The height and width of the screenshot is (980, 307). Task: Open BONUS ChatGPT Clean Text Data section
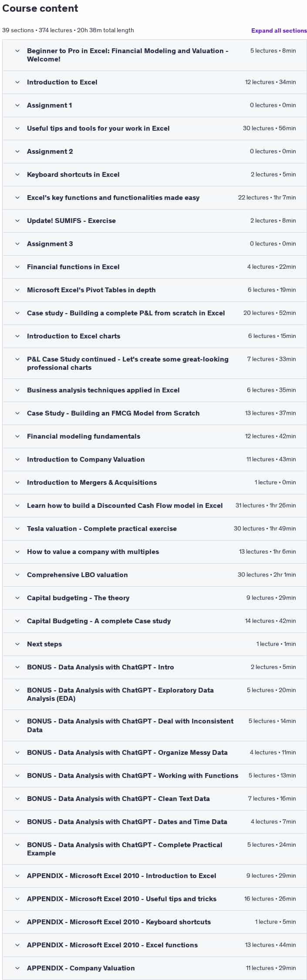coord(155,798)
